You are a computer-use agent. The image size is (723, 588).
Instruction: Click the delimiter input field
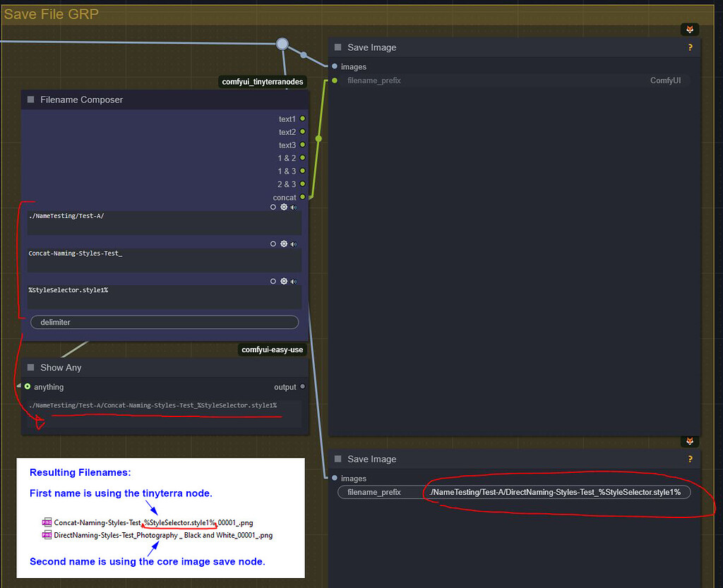pos(164,322)
